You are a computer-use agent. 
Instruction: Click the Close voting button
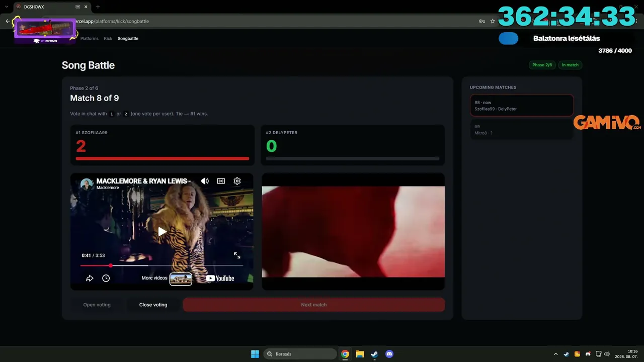click(153, 305)
